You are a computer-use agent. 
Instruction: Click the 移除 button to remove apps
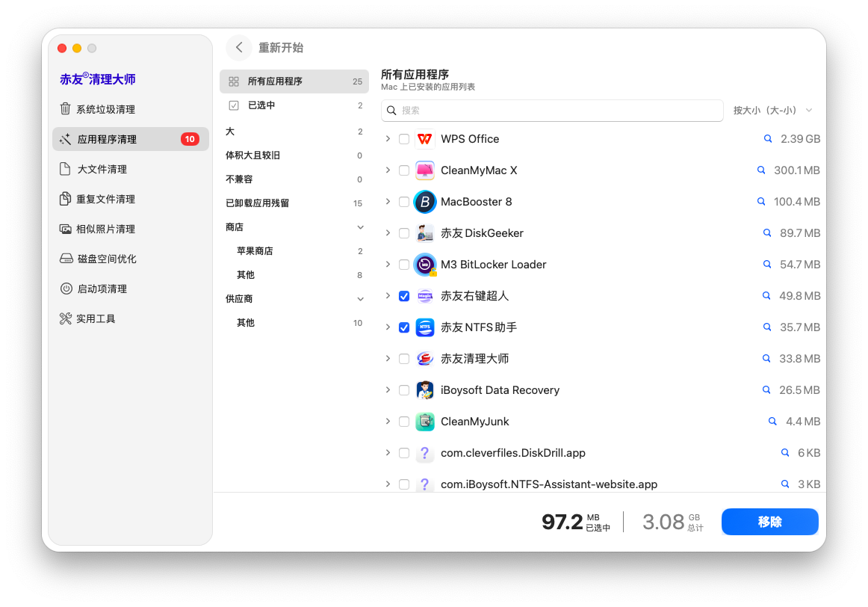coord(769,522)
